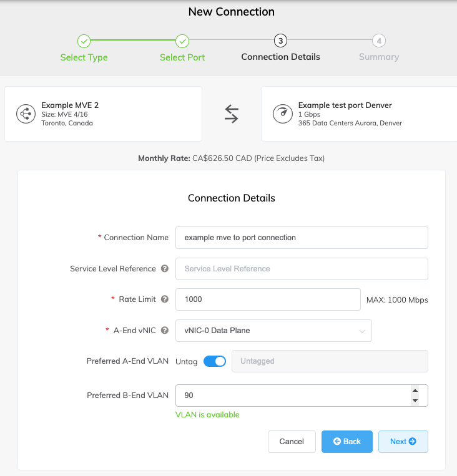Screen dimensions: 457x476
Task: Go back with the Back button
Action: click(347, 442)
